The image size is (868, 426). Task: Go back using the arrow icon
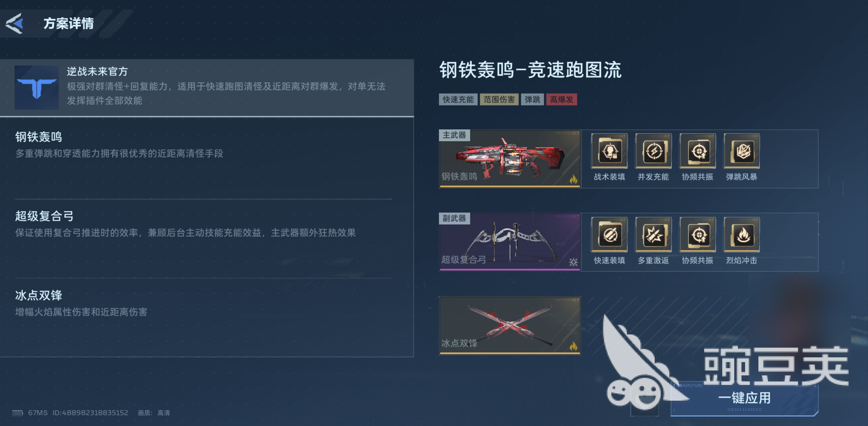(14, 23)
